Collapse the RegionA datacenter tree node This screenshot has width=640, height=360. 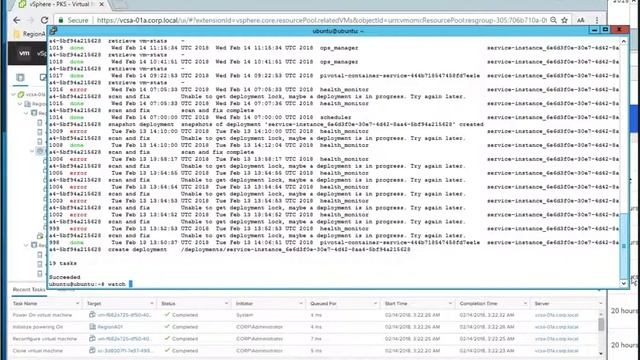click(x=20, y=104)
